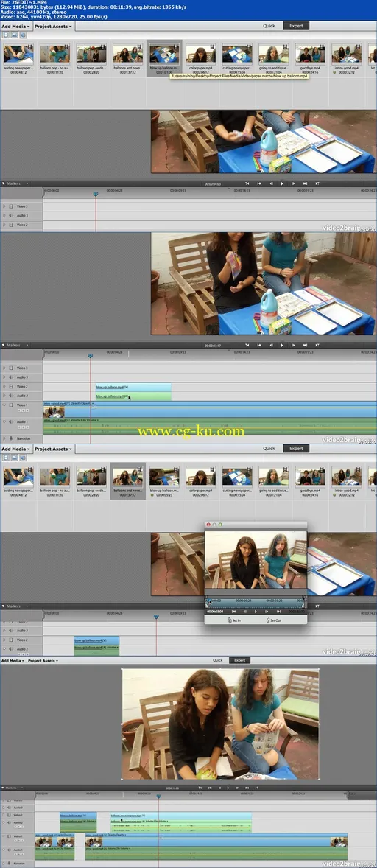Image resolution: width=377 pixels, height=868 pixels.
Task: Step back one frame in bottom frame transport
Action: (219, 787)
